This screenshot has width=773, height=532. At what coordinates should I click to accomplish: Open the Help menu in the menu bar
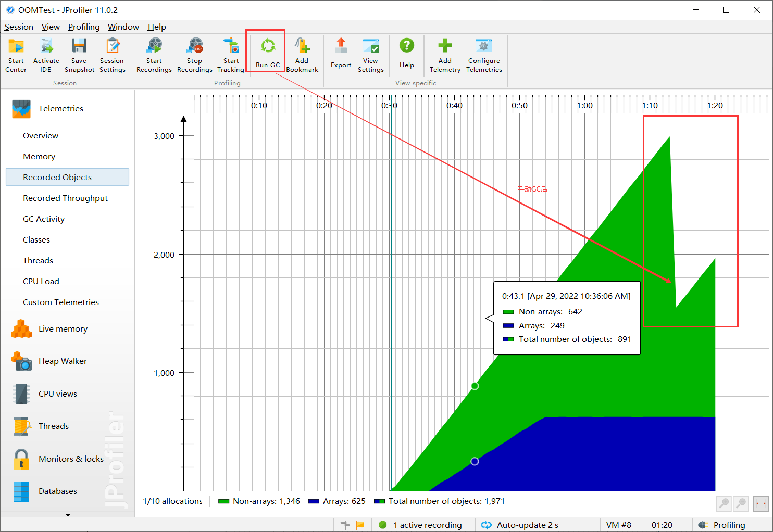tap(157, 27)
